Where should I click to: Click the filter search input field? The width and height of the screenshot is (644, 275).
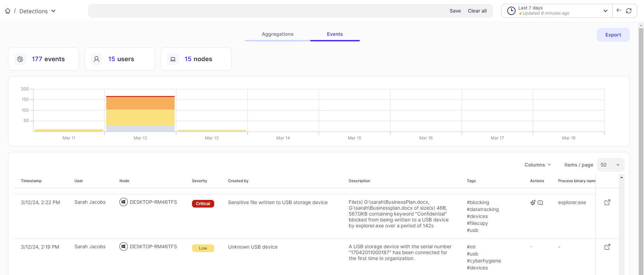(x=267, y=11)
